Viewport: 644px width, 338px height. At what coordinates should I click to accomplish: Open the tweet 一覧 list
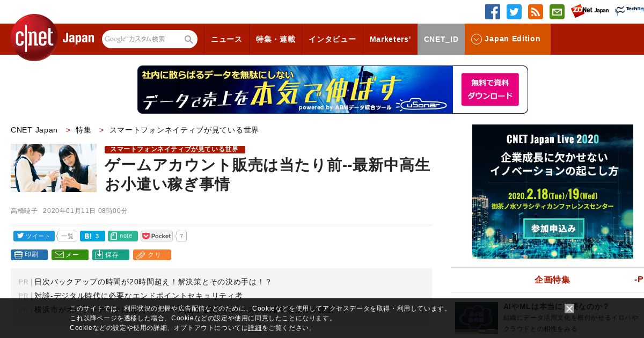67,236
